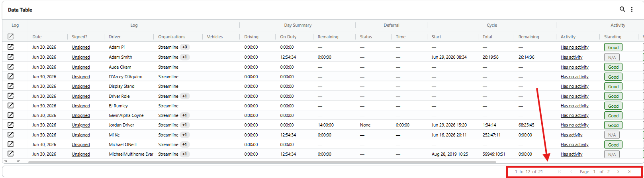Open log for GavinAlpha Coyne row

(x=11, y=115)
